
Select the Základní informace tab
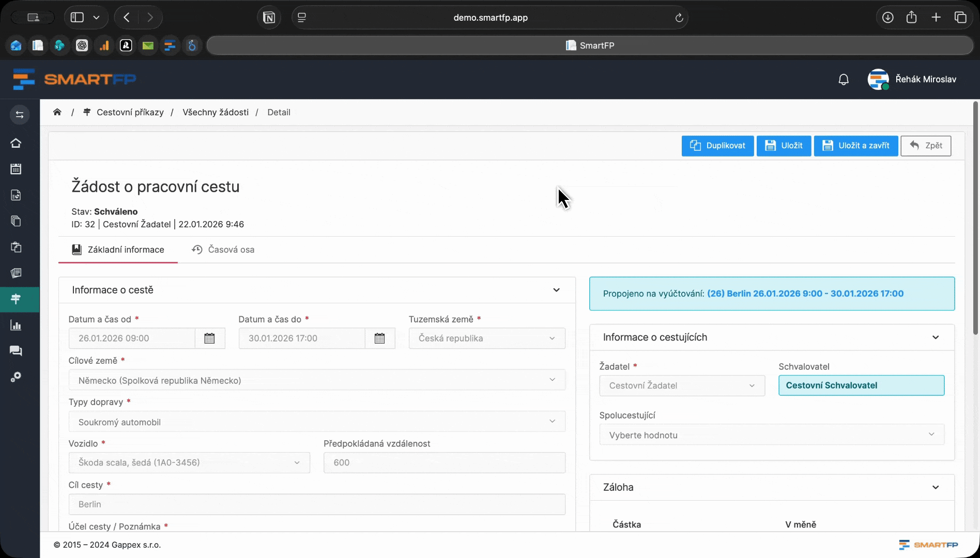(118, 250)
